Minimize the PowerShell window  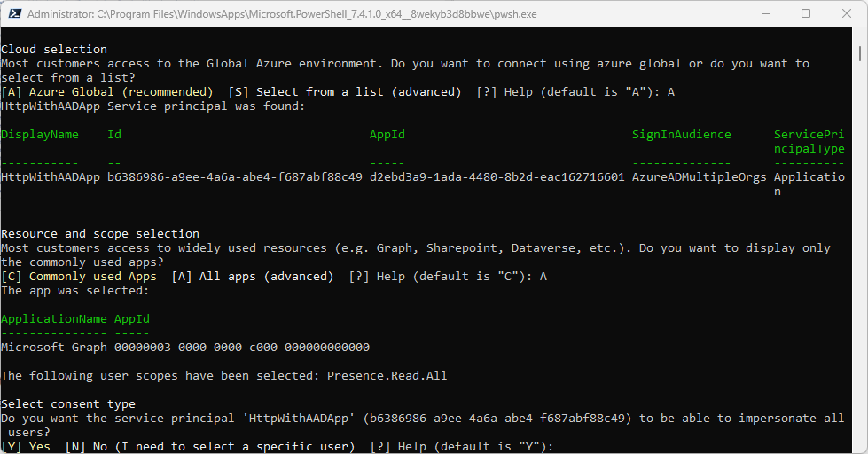coord(764,14)
